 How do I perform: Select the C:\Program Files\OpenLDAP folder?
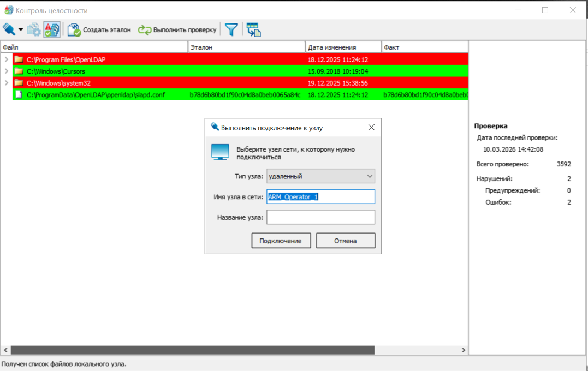point(240,59)
